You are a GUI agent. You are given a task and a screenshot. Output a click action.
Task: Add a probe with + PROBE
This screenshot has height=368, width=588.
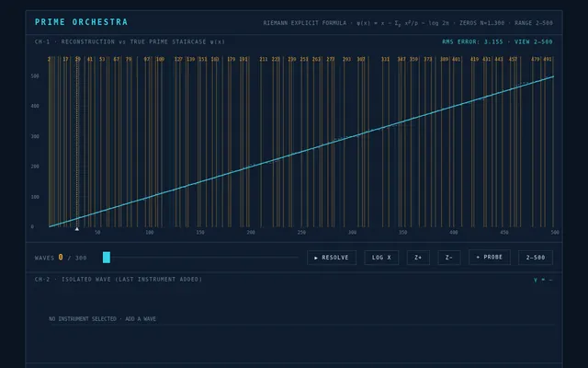pyautogui.click(x=490, y=258)
